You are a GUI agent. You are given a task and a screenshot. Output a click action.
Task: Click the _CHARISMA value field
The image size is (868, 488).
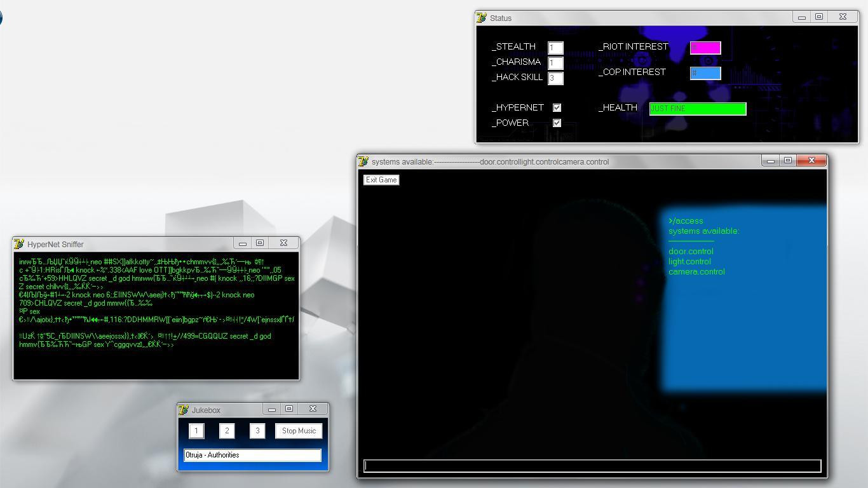coord(556,63)
